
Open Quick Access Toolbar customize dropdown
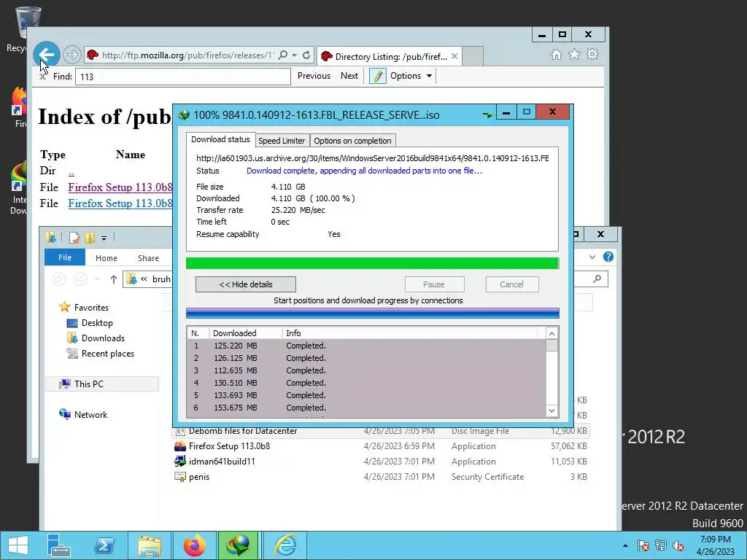point(104,238)
